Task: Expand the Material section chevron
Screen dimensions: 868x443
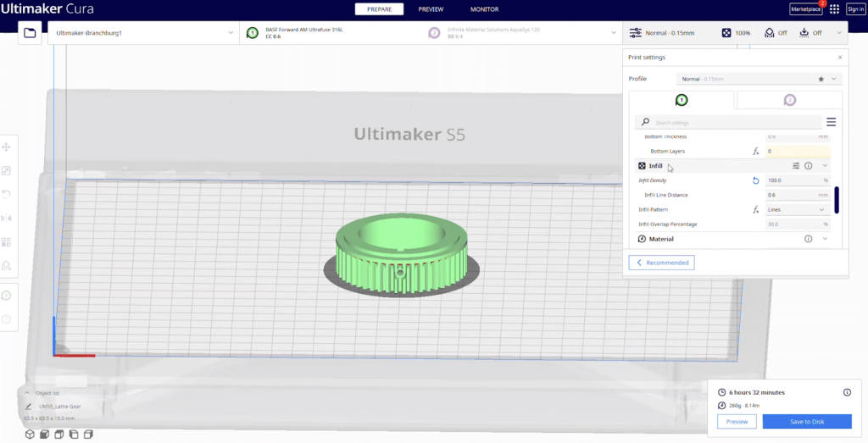Action: tap(825, 239)
